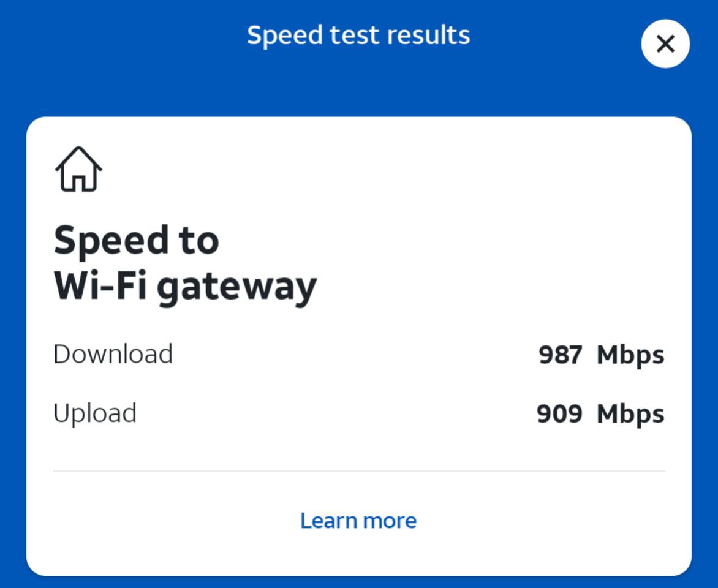Image resolution: width=718 pixels, height=588 pixels.
Task: Click the house icon on the card
Action: [78, 169]
